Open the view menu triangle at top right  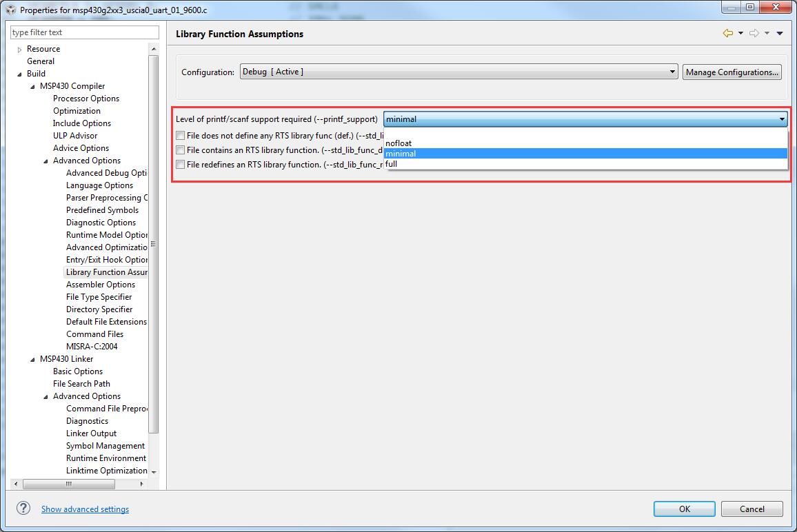click(780, 34)
